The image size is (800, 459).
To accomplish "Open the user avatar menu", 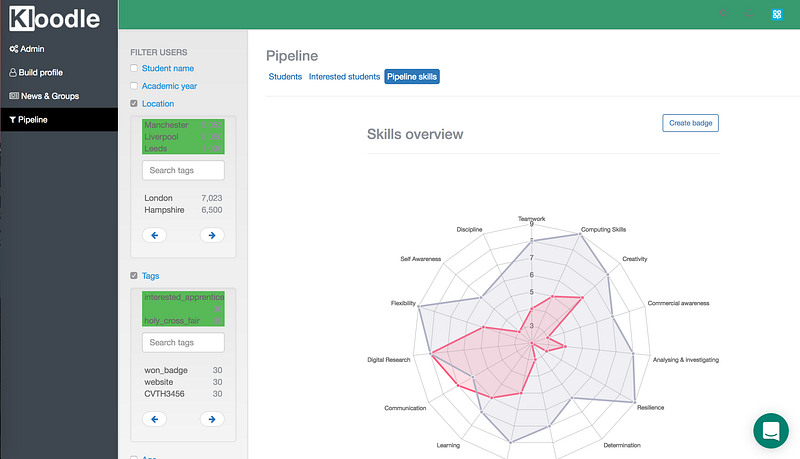I will [x=776, y=14].
